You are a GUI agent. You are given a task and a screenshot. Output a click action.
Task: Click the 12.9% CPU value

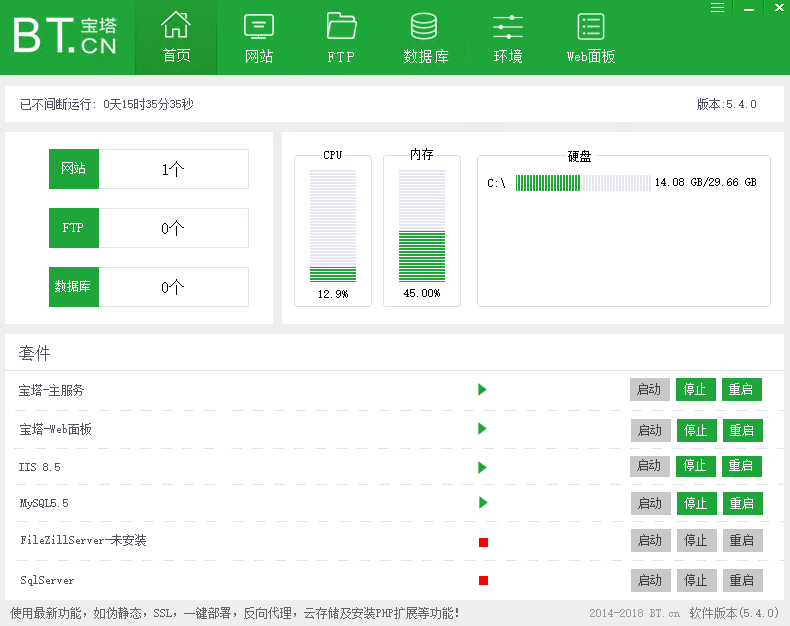(x=333, y=294)
